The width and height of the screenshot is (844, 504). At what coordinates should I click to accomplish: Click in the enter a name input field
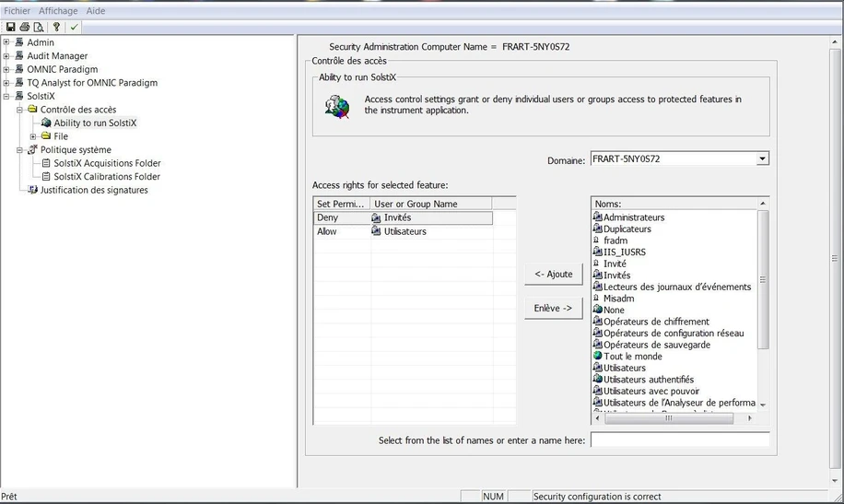680,440
